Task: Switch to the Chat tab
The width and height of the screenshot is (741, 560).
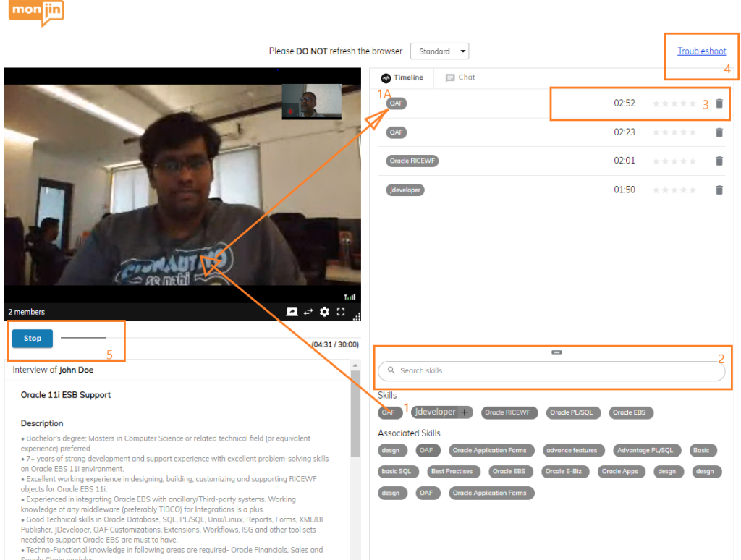Action: pos(460,77)
